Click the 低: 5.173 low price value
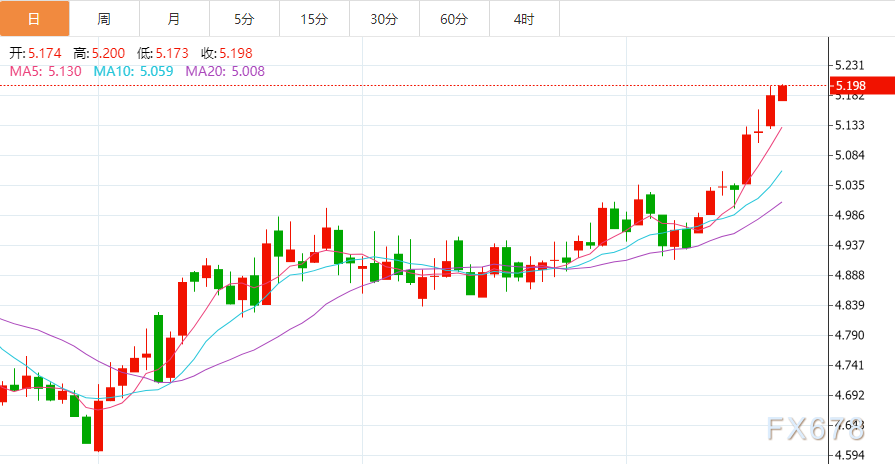This screenshot has height=464, width=895. pyautogui.click(x=163, y=53)
